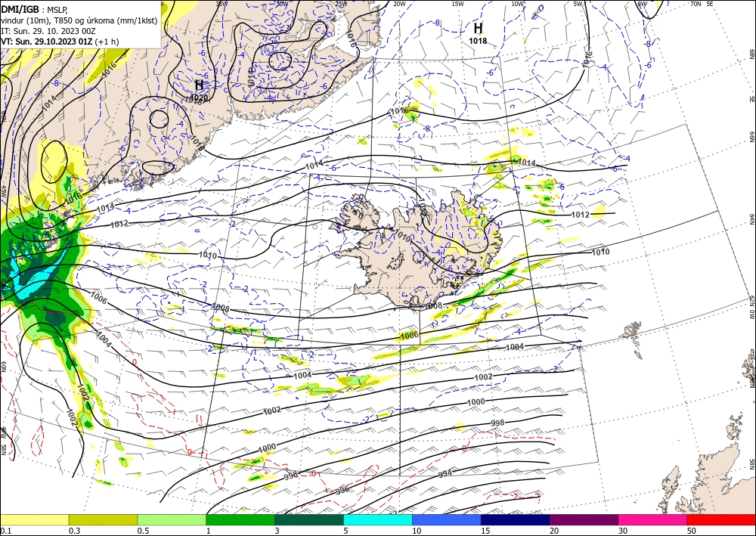This screenshot has height=536, width=756.
Task: Click the H symbol above 1018
Action: click(478, 28)
